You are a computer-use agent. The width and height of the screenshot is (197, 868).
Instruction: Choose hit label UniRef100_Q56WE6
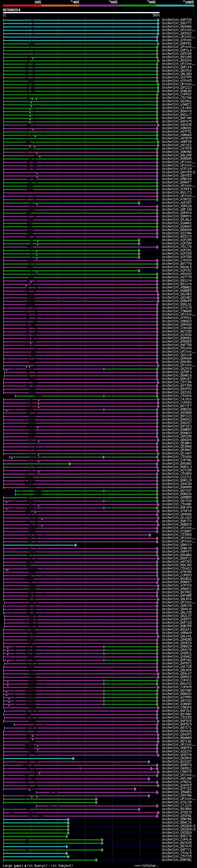point(177,792)
